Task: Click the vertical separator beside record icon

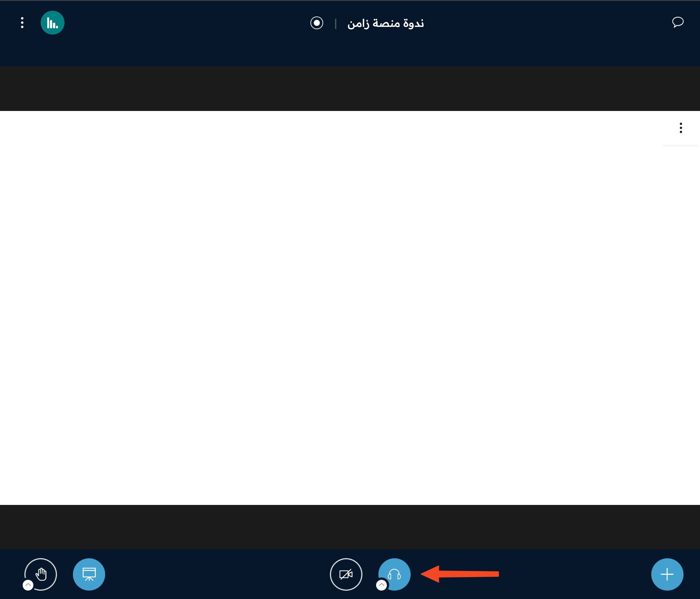Action: click(336, 23)
